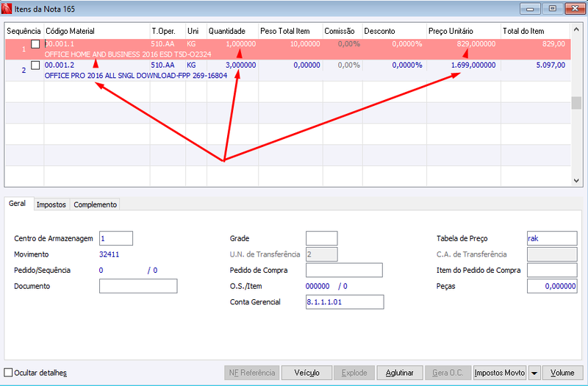Select the OFFICE HOME AND BUSINESS 2016 description
Image resolution: width=588 pixels, height=386 pixels.
point(128,54)
